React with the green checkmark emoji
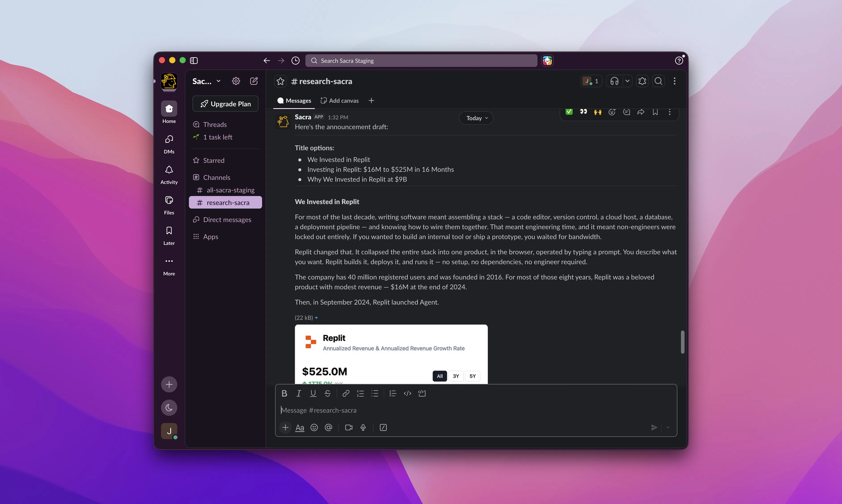Screen dimensions: 842x504 coord(569,112)
